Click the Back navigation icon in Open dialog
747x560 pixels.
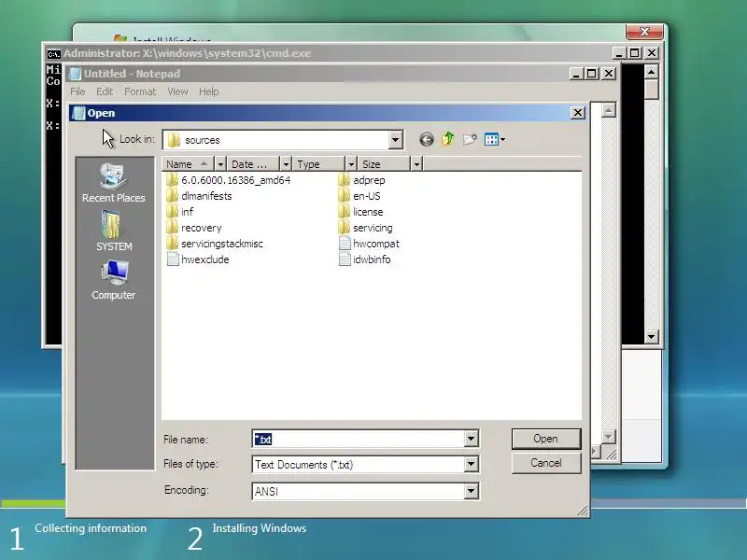[x=427, y=139]
